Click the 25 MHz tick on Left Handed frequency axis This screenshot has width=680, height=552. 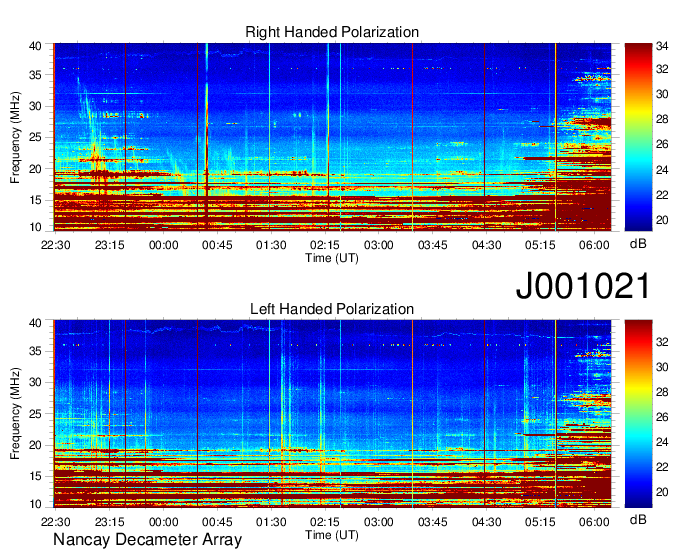[36, 414]
